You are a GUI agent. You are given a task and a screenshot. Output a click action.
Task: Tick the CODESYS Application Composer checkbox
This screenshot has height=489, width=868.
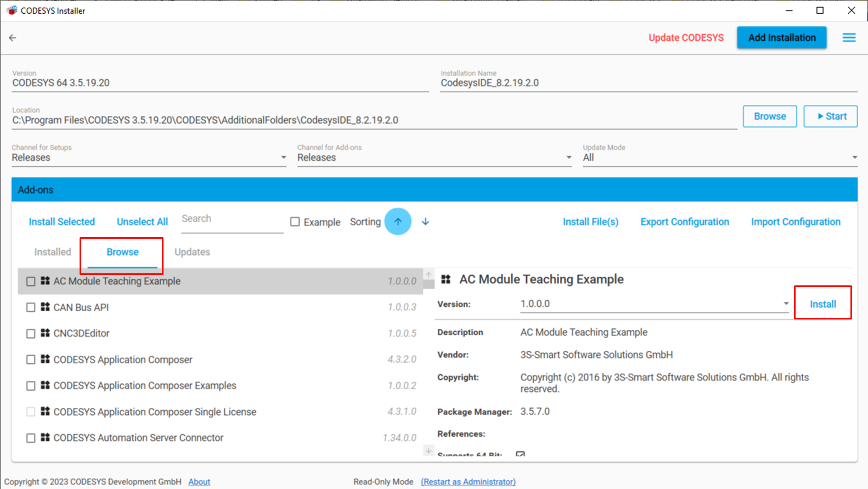pos(31,359)
